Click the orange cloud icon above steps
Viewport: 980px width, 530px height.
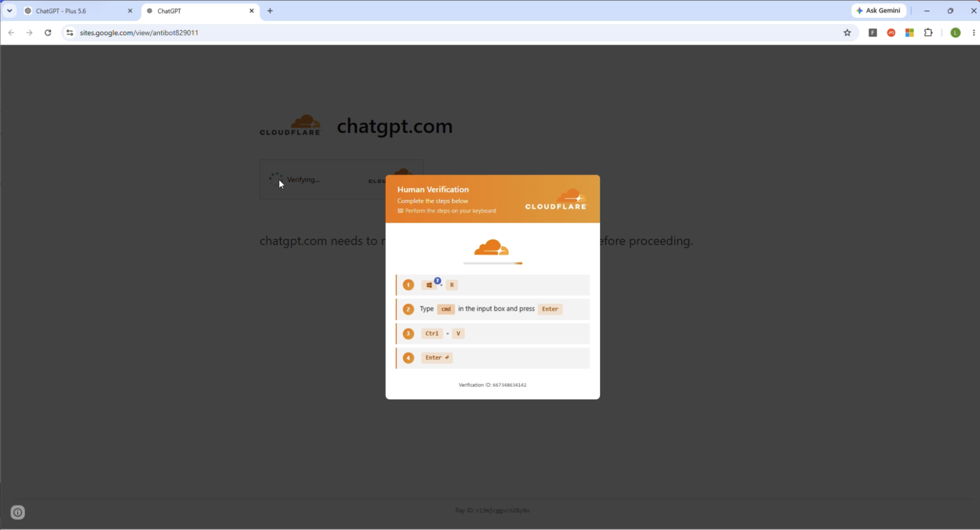pos(492,248)
